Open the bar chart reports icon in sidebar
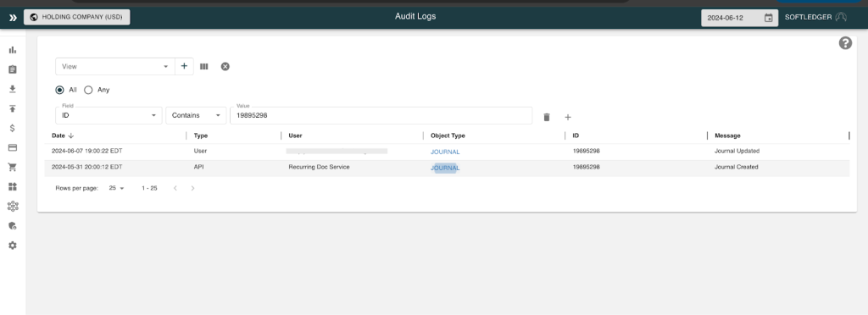 tap(13, 50)
